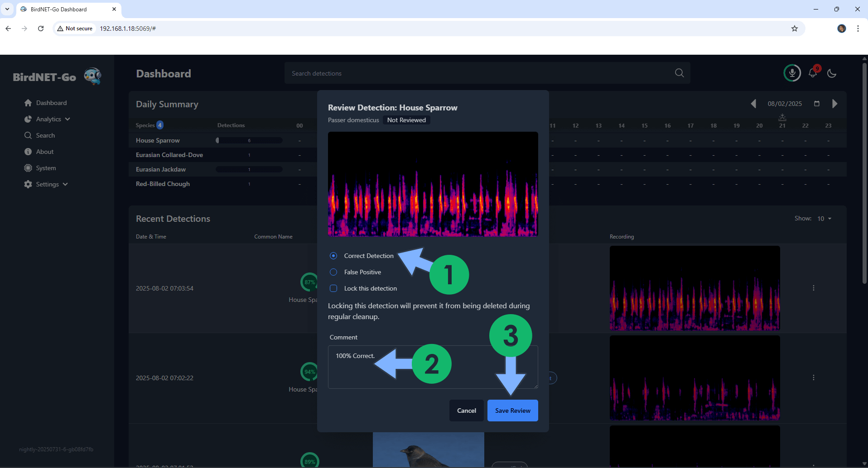Image resolution: width=868 pixels, height=468 pixels.
Task: Click the Eurasian Jackdaw detections count bar
Action: [249, 169]
